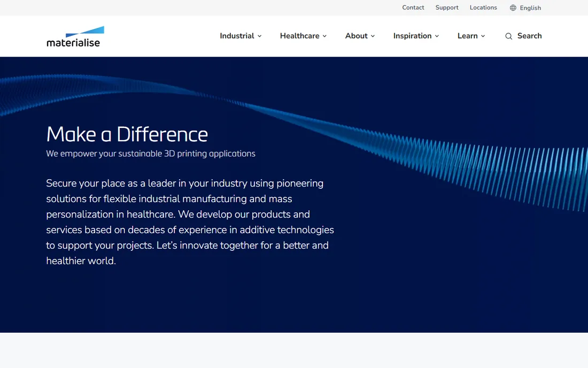This screenshot has height=368, width=588.
Task: Visit the Locations link
Action: point(483,7)
